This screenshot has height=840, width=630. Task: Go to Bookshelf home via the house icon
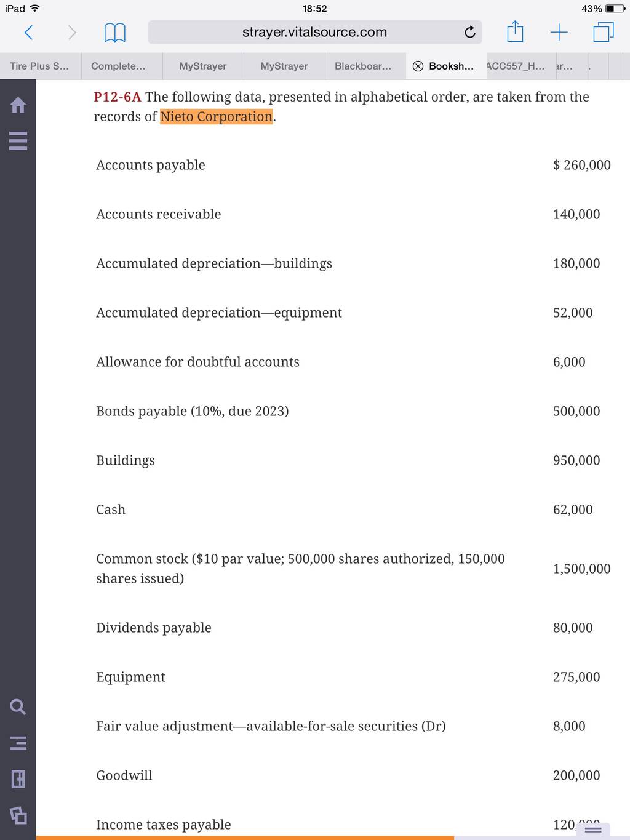(18, 105)
